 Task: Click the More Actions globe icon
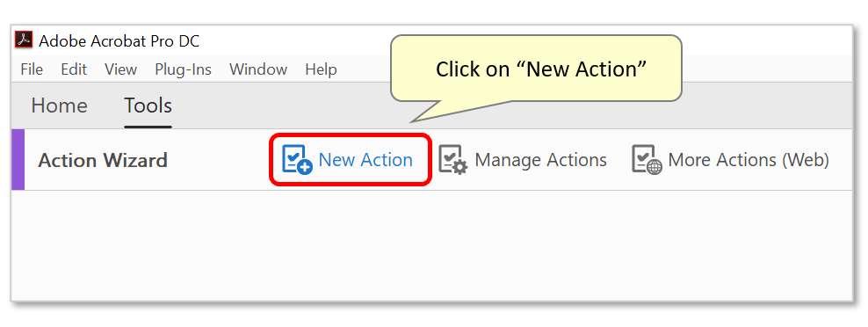pos(647,160)
